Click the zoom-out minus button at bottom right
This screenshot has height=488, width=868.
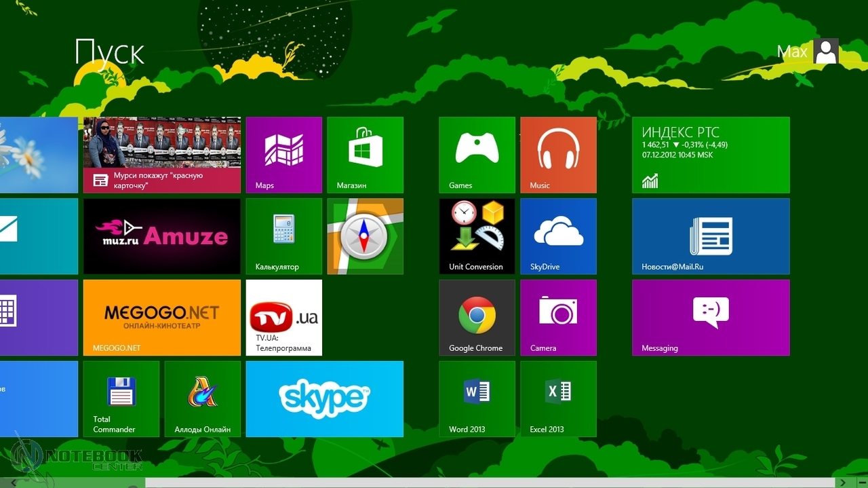coord(861,483)
